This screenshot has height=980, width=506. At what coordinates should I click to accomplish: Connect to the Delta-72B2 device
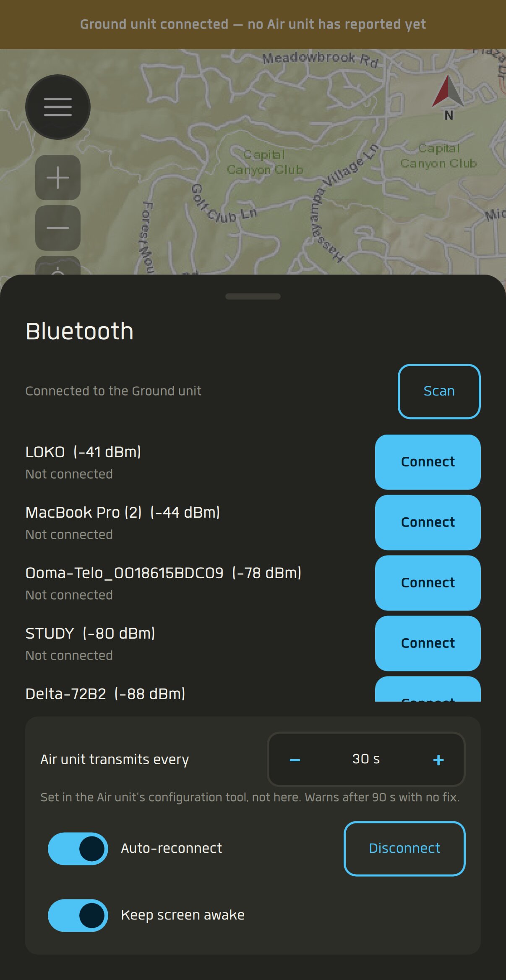[x=428, y=689]
